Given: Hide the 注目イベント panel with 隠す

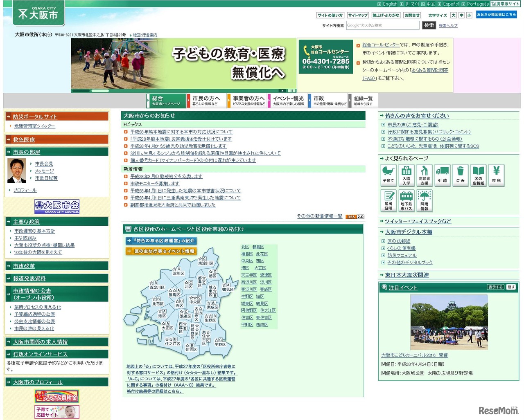Looking at the screenshot, I should [511, 287].
